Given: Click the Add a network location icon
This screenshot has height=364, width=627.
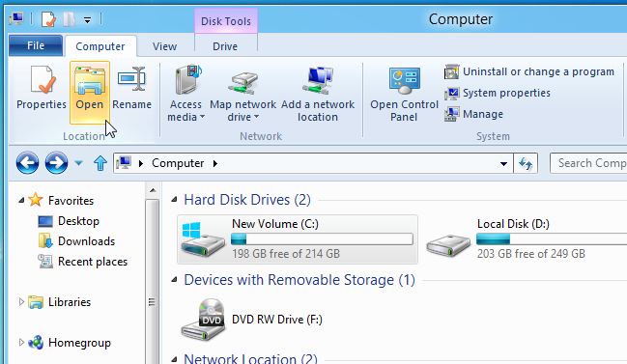Looking at the screenshot, I should tap(318, 80).
